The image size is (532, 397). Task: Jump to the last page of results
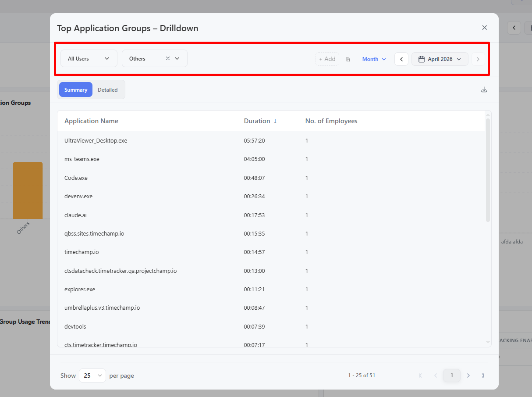point(483,376)
